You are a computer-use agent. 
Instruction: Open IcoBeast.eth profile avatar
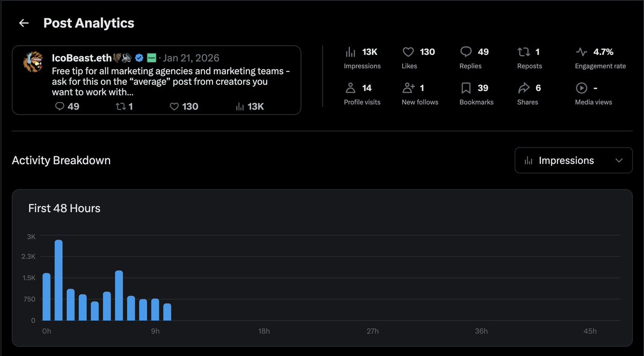[x=33, y=62]
